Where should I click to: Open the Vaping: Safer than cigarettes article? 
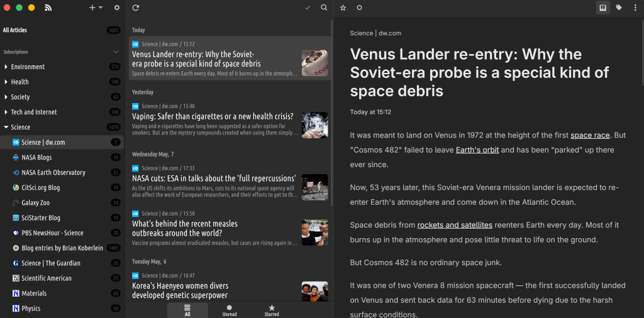click(230, 120)
